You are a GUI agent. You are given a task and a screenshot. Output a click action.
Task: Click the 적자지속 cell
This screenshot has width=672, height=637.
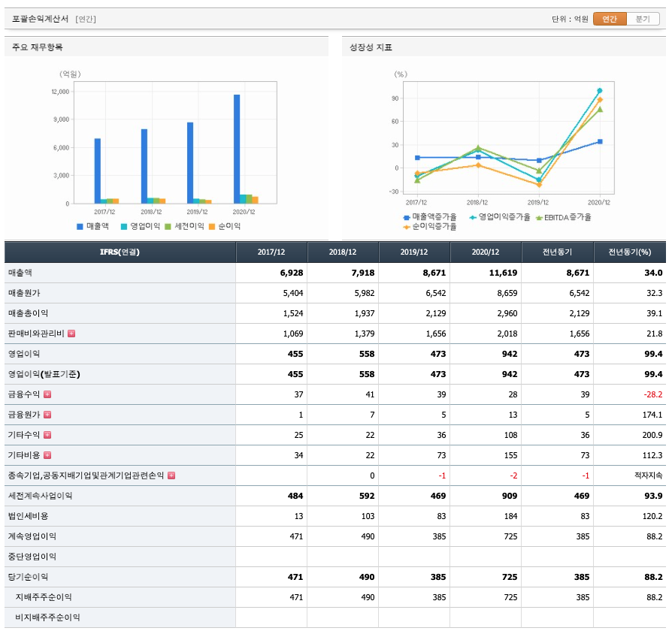[x=649, y=475]
